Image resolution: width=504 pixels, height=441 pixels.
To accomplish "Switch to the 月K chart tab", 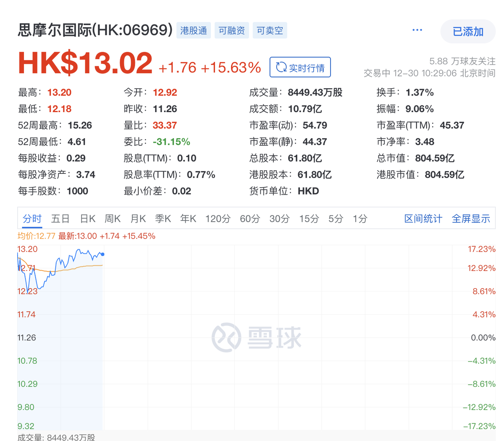I will [x=138, y=219].
